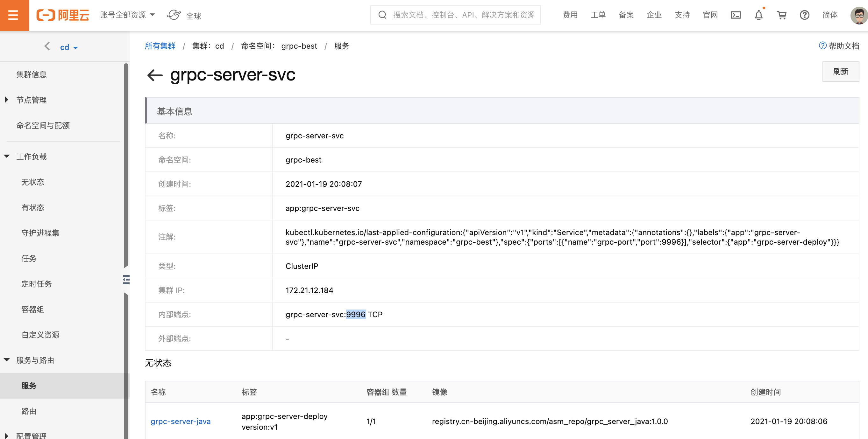This screenshot has height=439, width=868.
Task: Select 路由 in the sidebar
Action: [x=29, y=411]
